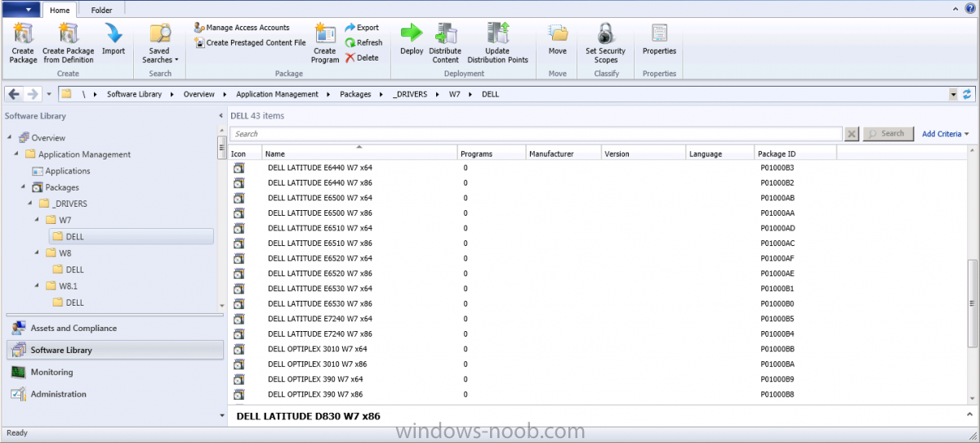Switch to the Home ribbon tab
The image size is (980, 443).
click(x=60, y=10)
